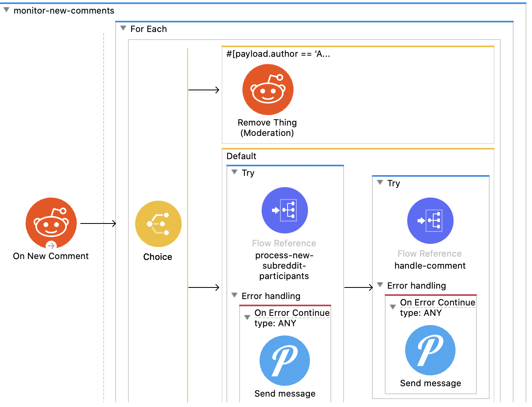Click the process-new-subreddit-participants label text
Screen dimensions: 532x407
(x=284, y=266)
